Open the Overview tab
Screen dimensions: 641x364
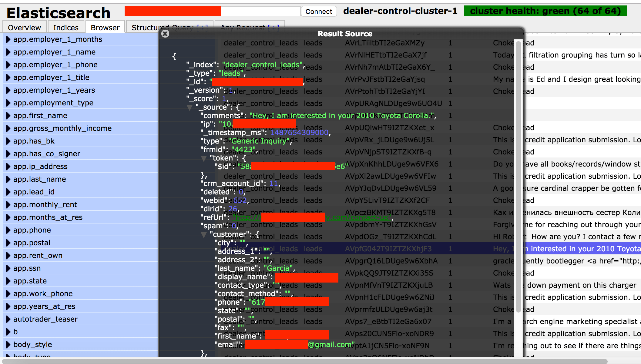(24, 28)
